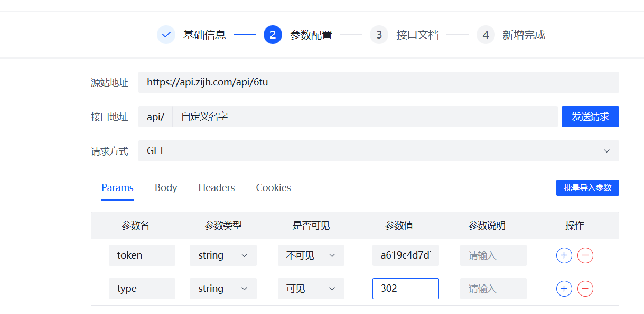The height and width of the screenshot is (314, 644).
Task: Delete the type parameter row
Action: pos(584,289)
